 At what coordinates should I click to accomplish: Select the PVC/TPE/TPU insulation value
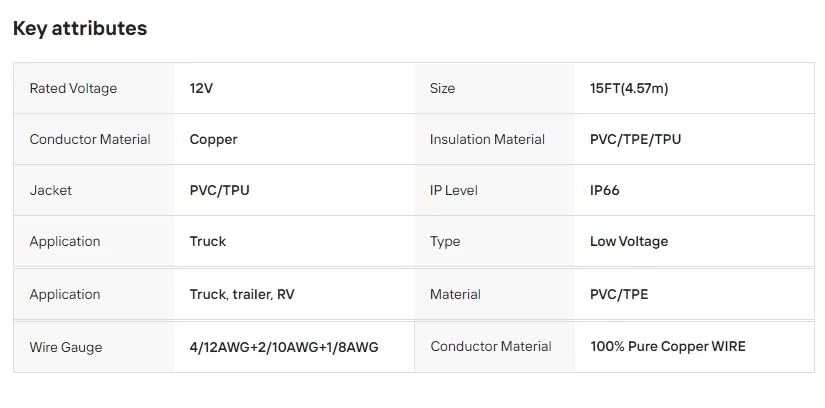[635, 139]
